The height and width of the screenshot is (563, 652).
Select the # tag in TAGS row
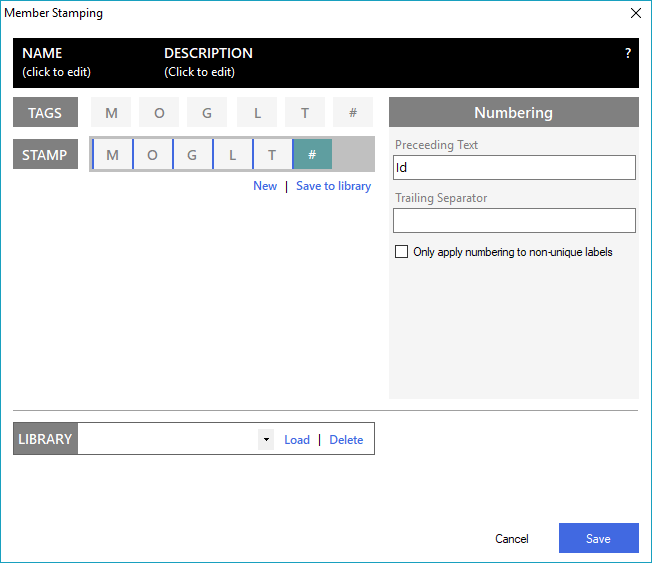click(x=353, y=113)
